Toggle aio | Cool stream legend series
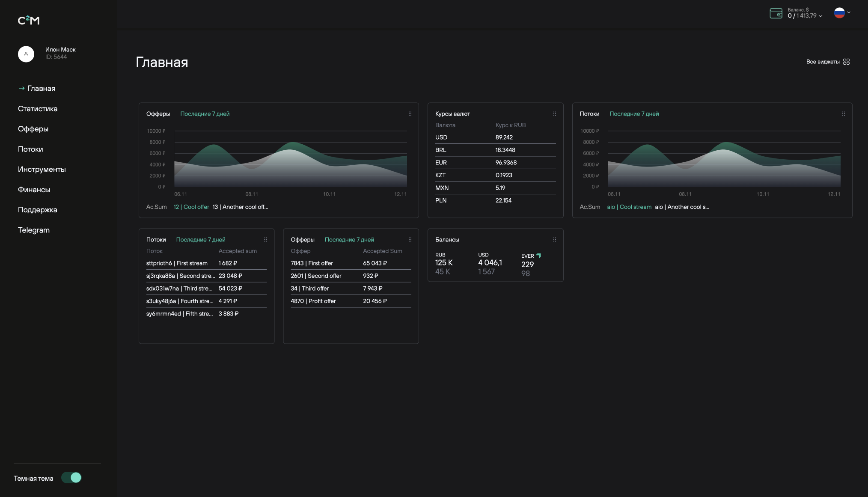 [629, 207]
